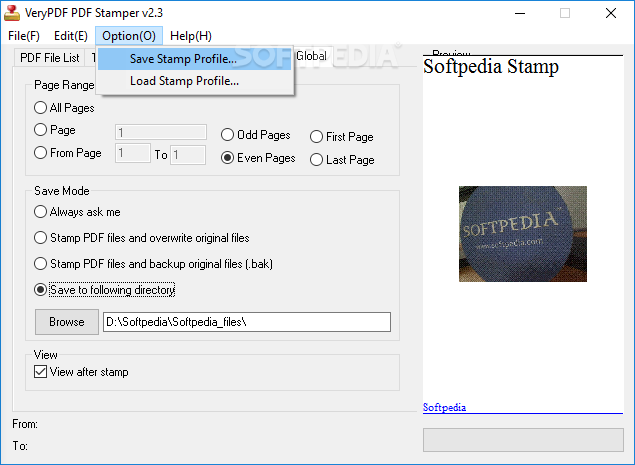Click the single Page number field

click(x=161, y=132)
